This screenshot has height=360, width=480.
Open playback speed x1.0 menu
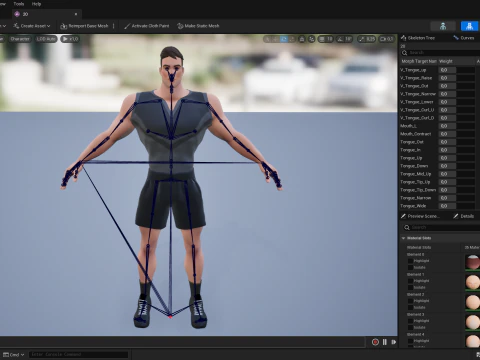click(x=70, y=39)
